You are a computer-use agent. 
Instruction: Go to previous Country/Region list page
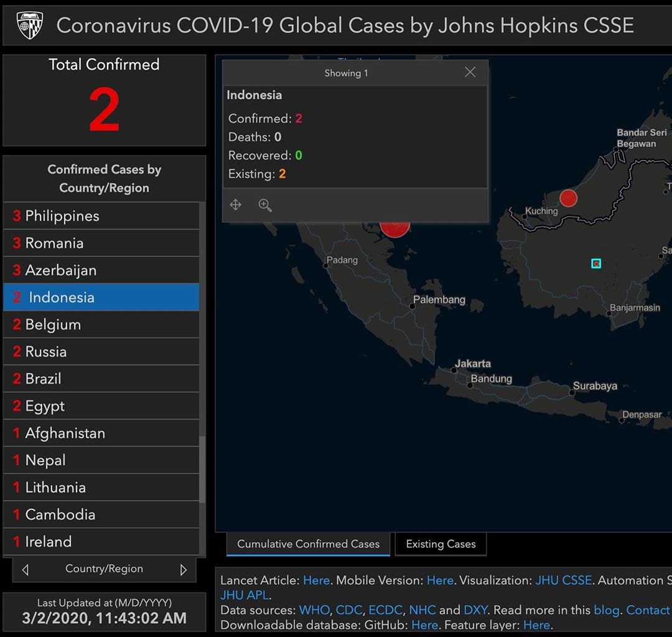(25, 569)
